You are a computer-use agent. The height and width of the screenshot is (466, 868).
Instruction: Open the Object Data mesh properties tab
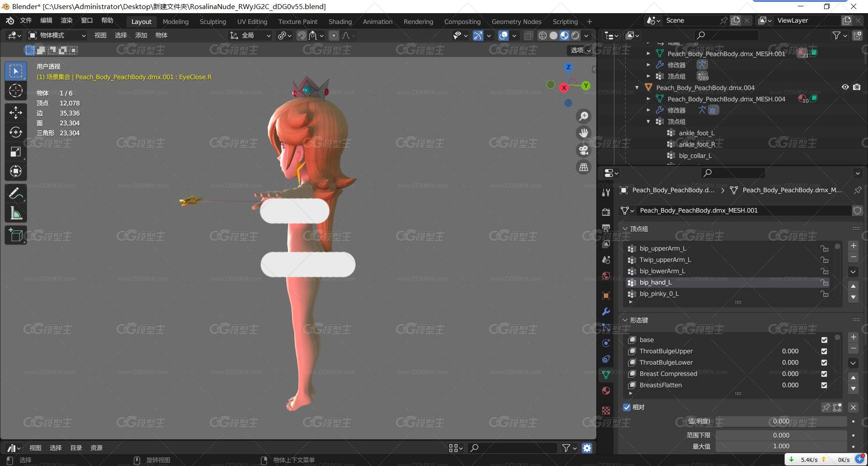tap(606, 375)
